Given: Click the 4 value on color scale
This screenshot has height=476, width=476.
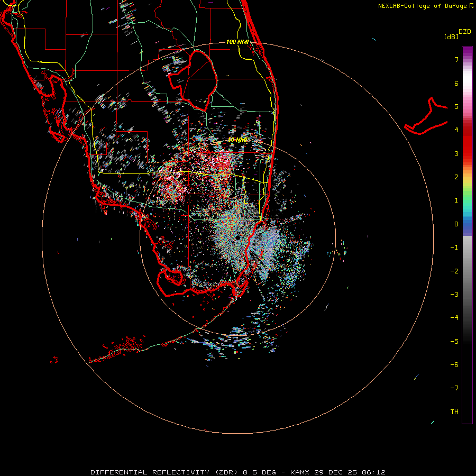Looking at the screenshot, I should pyautogui.click(x=456, y=130).
